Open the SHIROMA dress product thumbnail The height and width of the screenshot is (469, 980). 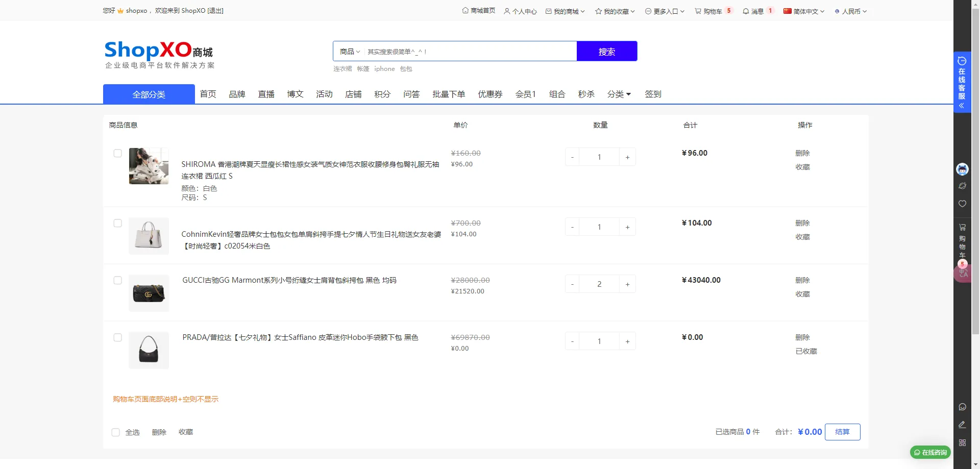point(149,166)
